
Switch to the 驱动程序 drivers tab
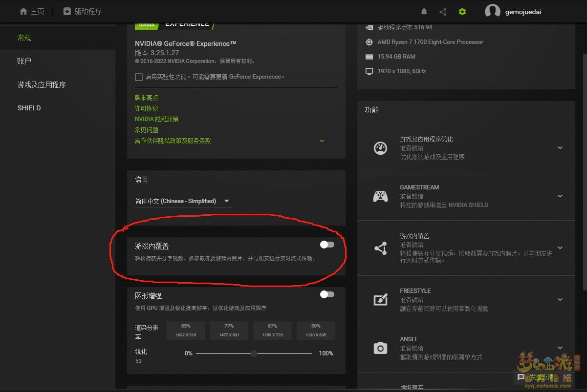pos(83,11)
